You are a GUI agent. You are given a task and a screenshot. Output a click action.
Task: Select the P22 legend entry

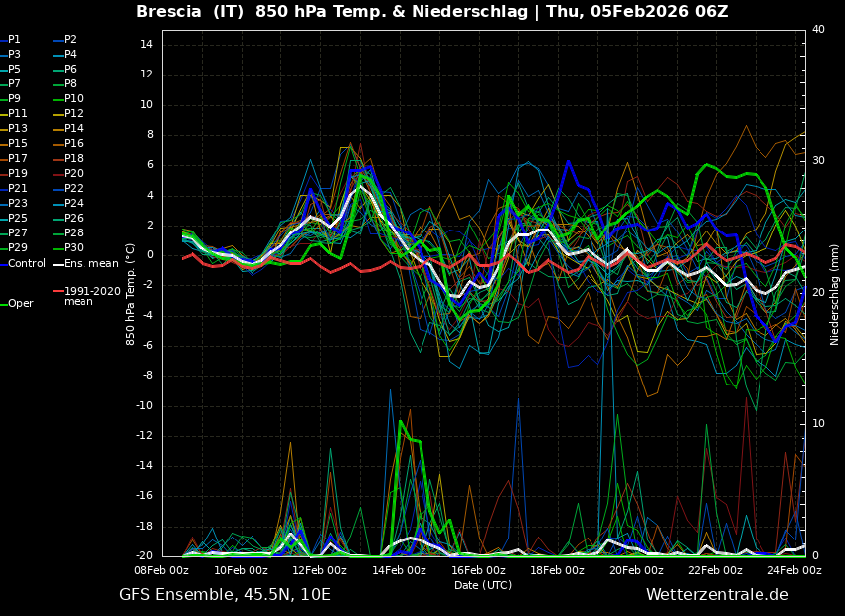(x=74, y=189)
